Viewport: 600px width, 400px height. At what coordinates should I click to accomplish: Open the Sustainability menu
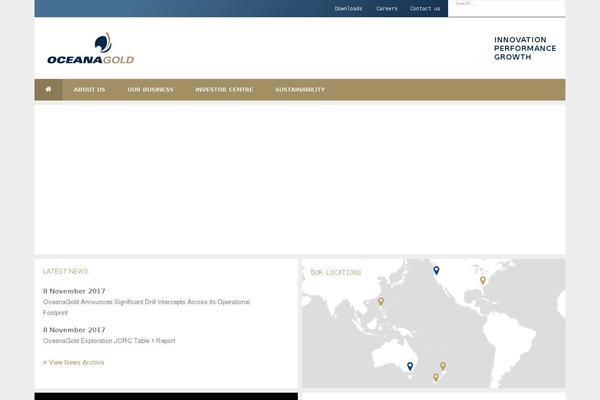[300, 90]
